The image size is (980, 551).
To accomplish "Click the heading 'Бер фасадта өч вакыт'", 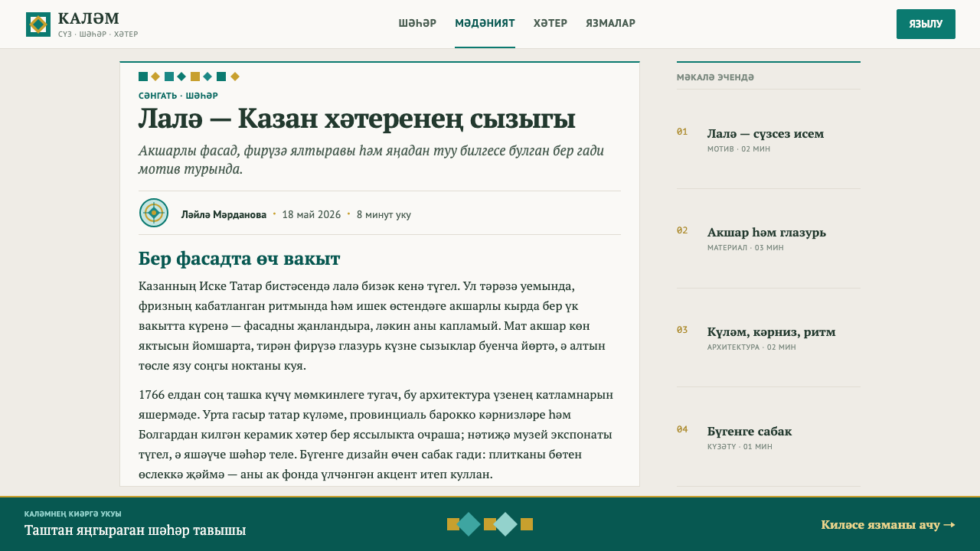I will click(x=240, y=259).
